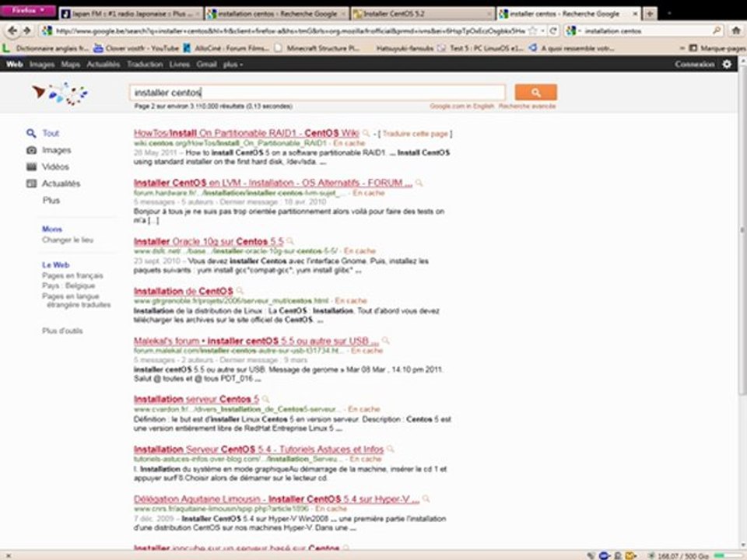Click the Google doodle logo
747x560 pixels.
(x=60, y=93)
